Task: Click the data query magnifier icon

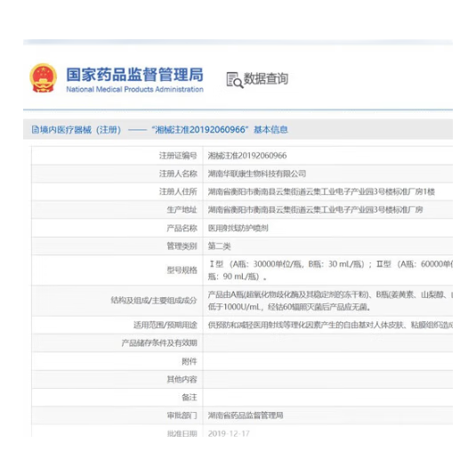Action: pos(235,80)
